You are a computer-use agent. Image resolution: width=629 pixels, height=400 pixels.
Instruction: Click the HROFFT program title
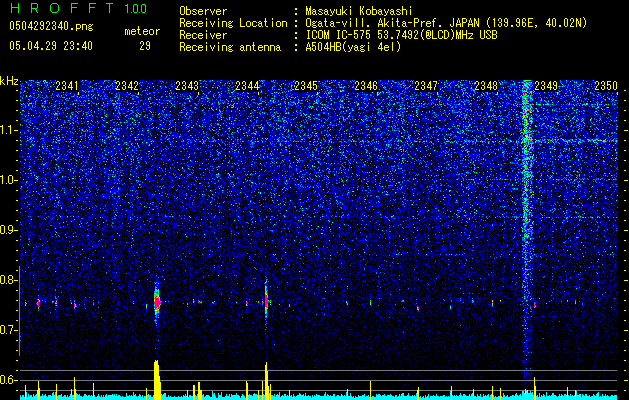(x=63, y=8)
